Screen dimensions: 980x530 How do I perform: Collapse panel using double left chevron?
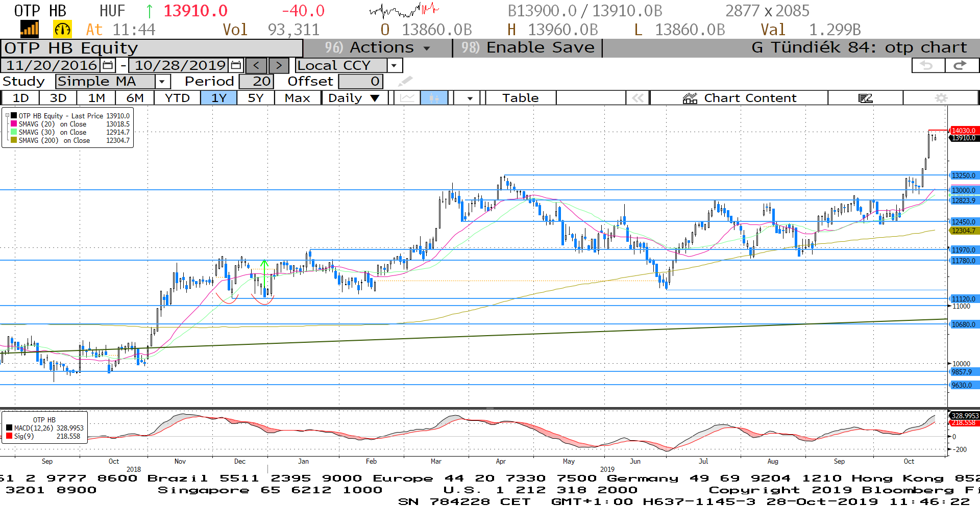pyautogui.click(x=638, y=98)
